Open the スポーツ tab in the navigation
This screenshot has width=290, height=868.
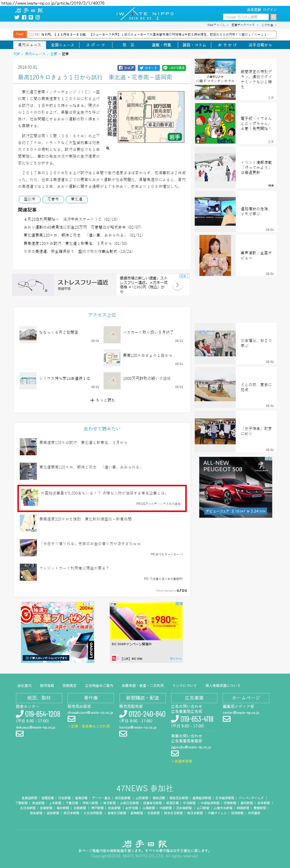click(x=95, y=45)
